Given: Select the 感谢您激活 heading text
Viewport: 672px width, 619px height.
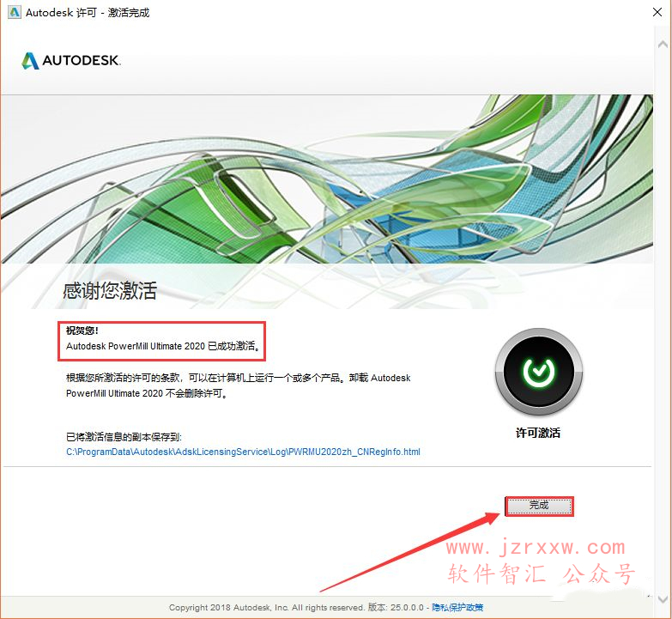Looking at the screenshot, I should (x=110, y=291).
